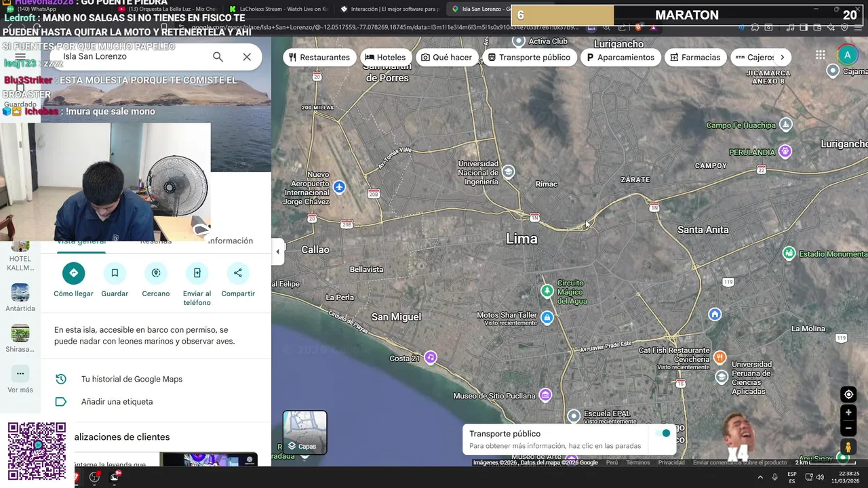Open the Google account avatar

coord(847,56)
